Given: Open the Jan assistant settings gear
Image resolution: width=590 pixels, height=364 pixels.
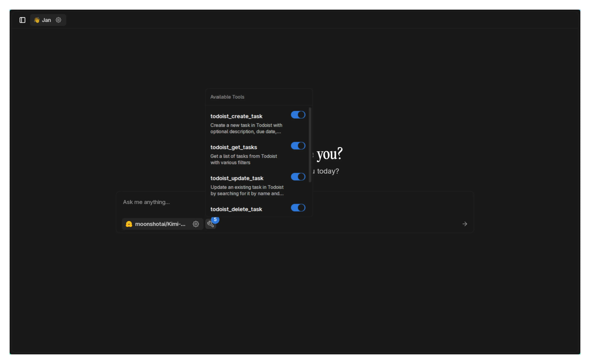Looking at the screenshot, I should (58, 20).
